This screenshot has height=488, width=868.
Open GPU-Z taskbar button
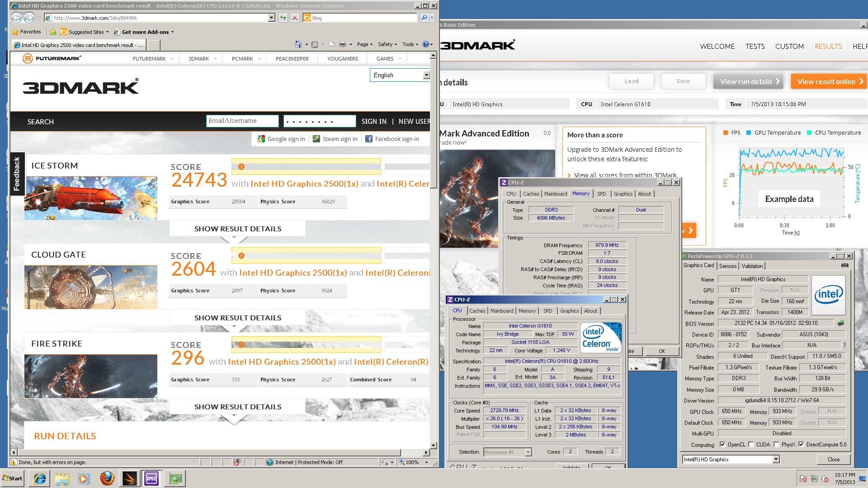coord(175,479)
